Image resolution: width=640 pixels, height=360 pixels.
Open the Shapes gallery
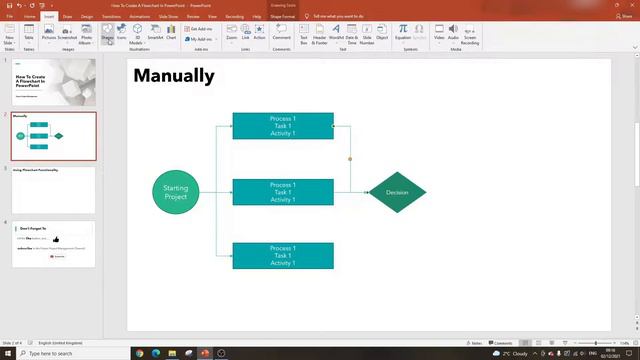[107, 33]
